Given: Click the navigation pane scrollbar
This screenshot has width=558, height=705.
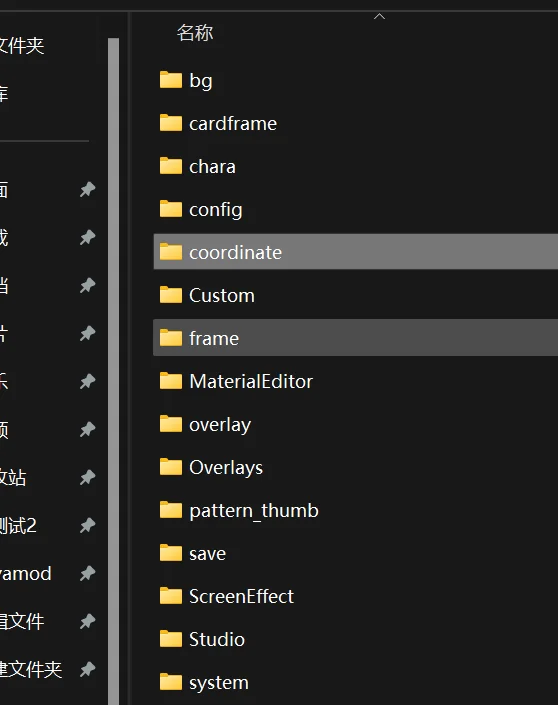Looking at the screenshot, I should (113, 371).
